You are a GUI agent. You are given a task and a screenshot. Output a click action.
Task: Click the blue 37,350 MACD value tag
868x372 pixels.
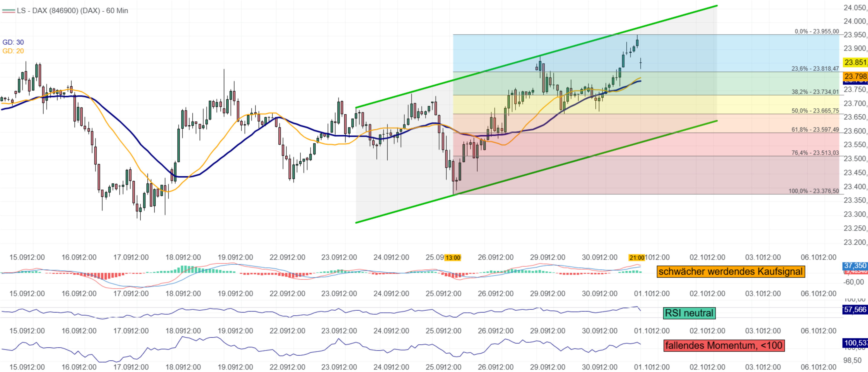[855, 266]
